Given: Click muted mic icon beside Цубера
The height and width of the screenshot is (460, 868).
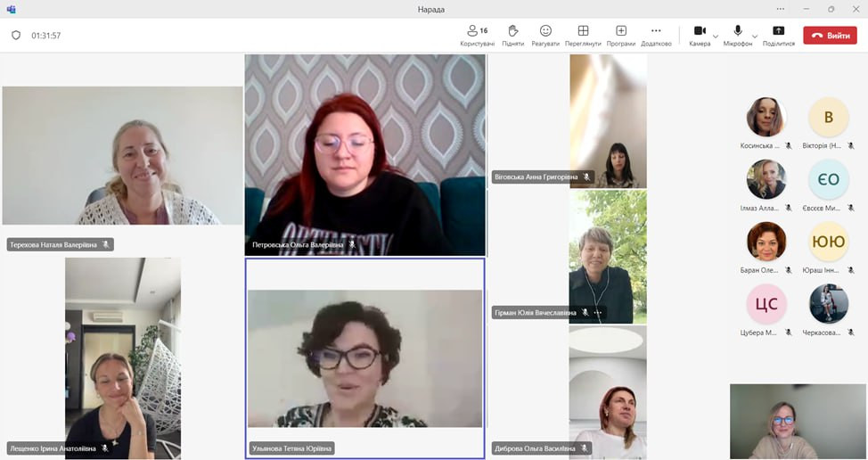Looking at the screenshot, I should (x=789, y=333).
